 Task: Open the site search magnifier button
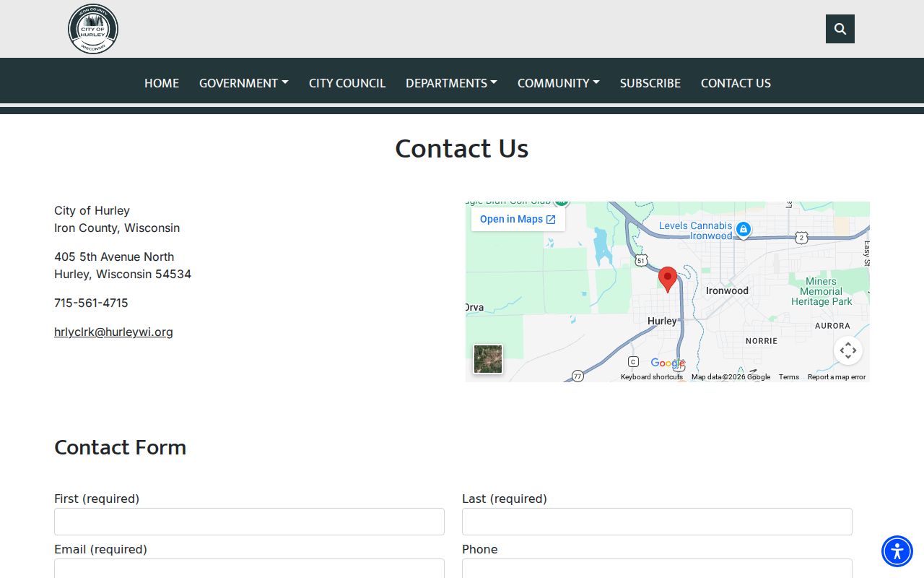pyautogui.click(x=840, y=29)
